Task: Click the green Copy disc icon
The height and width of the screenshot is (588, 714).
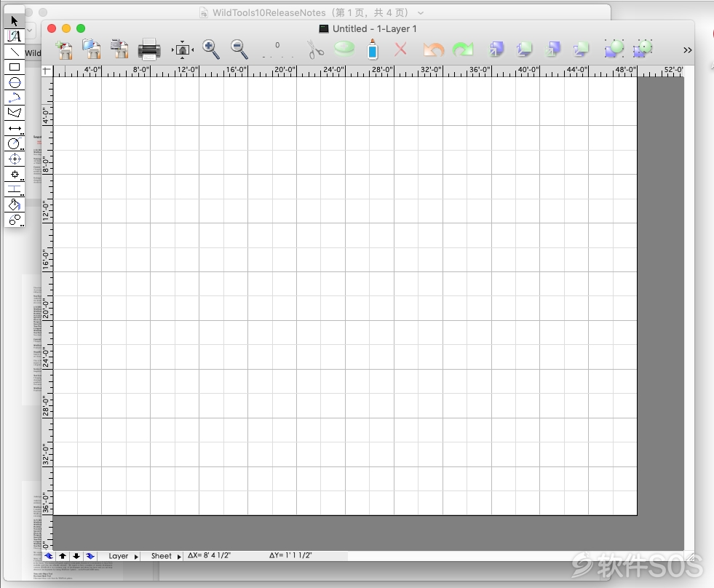Action: (x=344, y=48)
